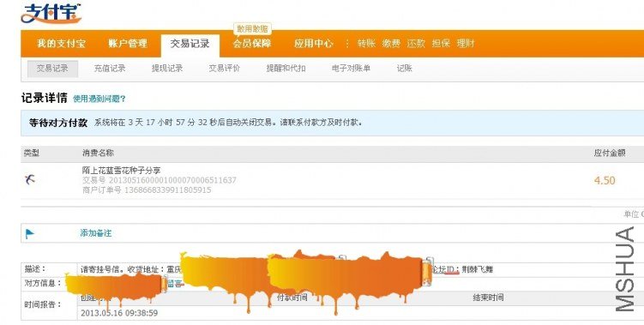Click the 陌上花蓝雪花种子分享 item name
This screenshot has height=325, width=644.
coord(121,170)
